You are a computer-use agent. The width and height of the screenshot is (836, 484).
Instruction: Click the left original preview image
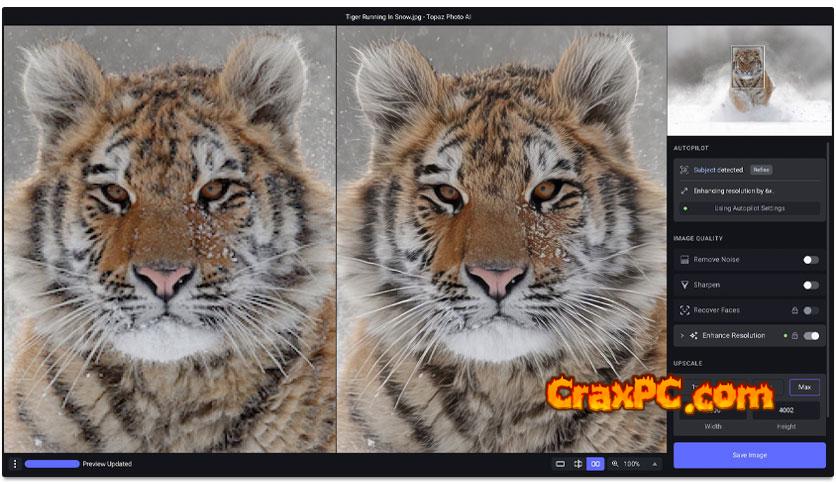coord(170,239)
